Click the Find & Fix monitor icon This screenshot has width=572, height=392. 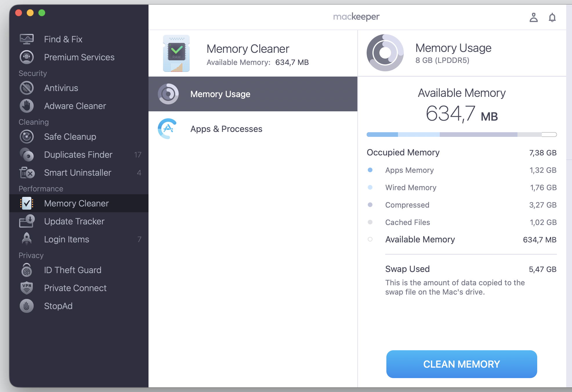pos(27,39)
